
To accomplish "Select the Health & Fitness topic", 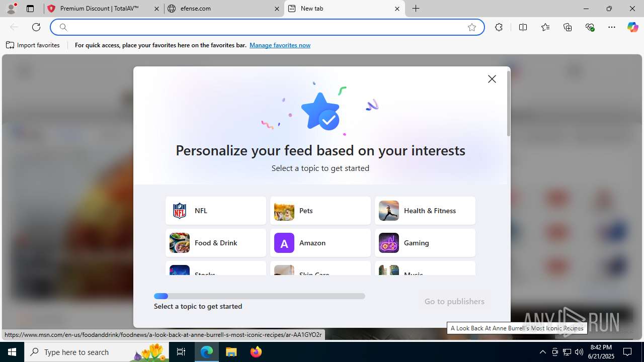I will tap(425, 211).
